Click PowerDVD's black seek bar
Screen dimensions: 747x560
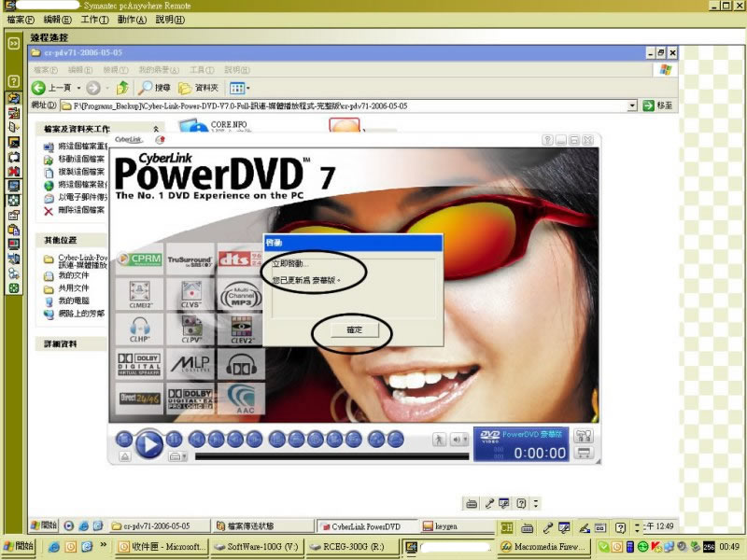tap(331, 456)
